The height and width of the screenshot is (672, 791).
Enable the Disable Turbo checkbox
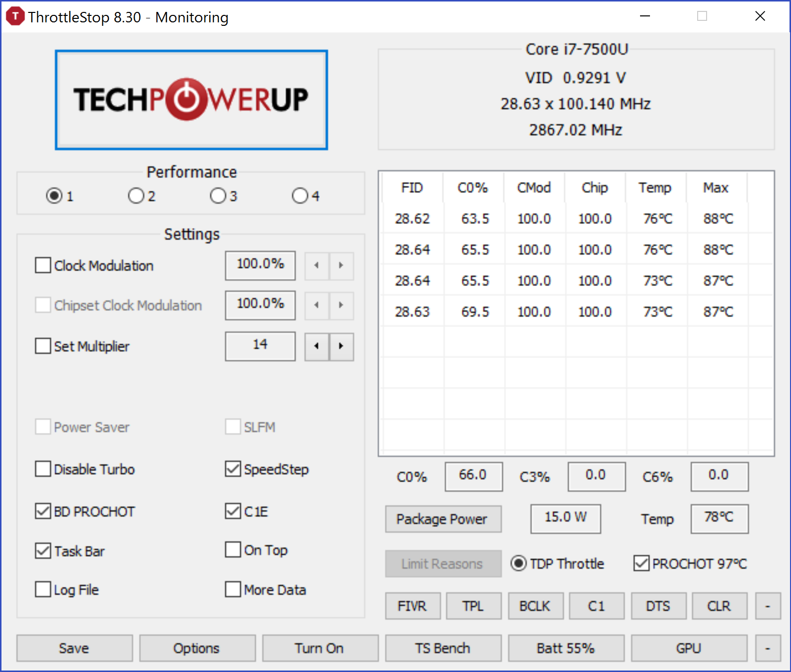(x=43, y=469)
